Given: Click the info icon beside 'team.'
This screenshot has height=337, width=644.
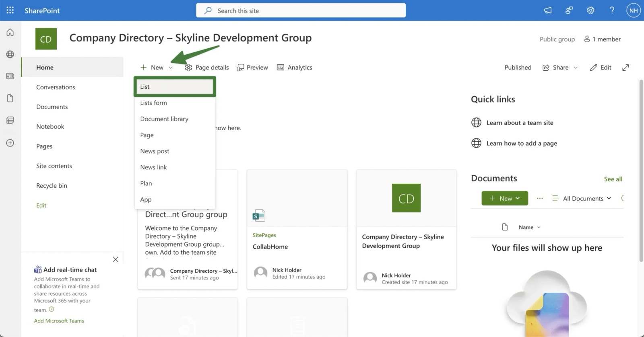Looking at the screenshot, I should click(x=51, y=309).
